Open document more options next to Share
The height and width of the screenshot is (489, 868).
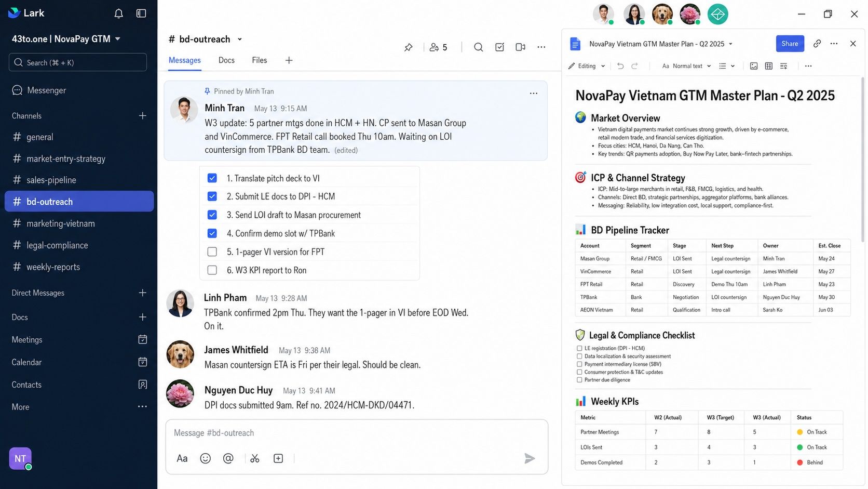click(834, 44)
